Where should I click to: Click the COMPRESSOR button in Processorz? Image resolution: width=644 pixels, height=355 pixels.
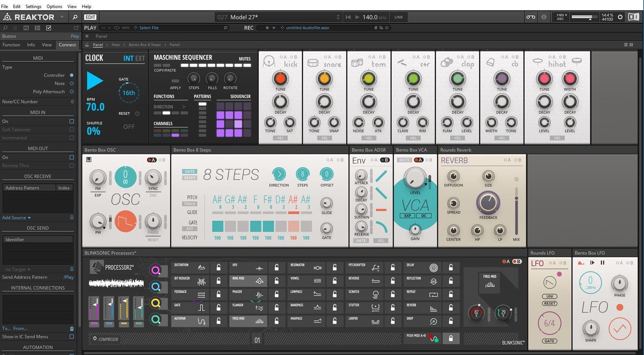pyautogui.click(x=105, y=339)
